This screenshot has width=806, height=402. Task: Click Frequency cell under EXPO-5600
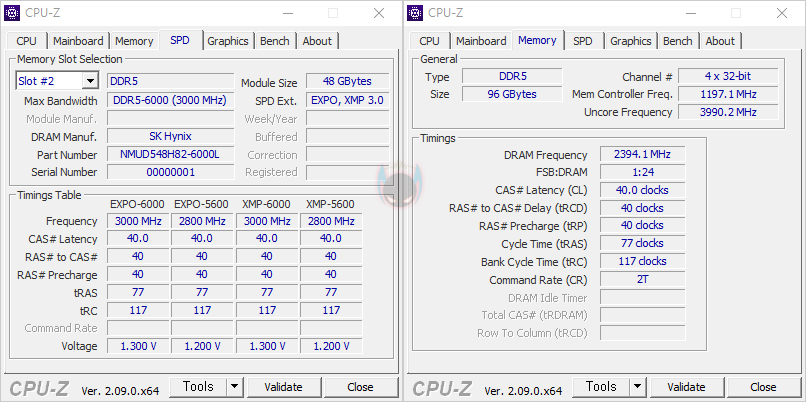[203, 221]
